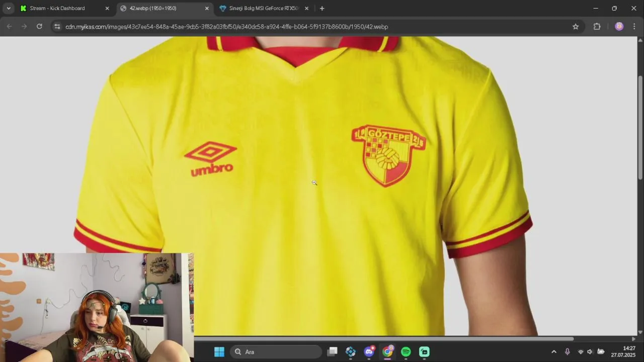The height and width of the screenshot is (362, 644).
Task: Open the green Streamlabs-style app in the taskbar
Action: click(424, 352)
